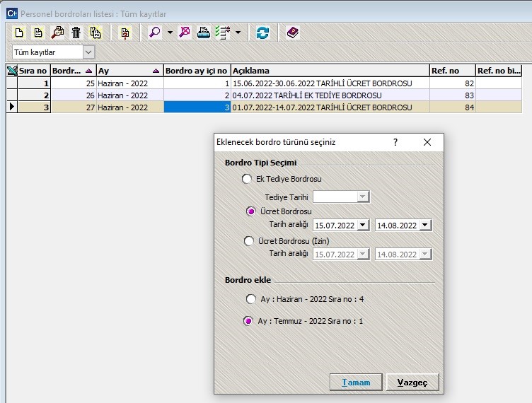532x403 pixels.
Task: Sort by the Ay column header
Action: (129, 71)
